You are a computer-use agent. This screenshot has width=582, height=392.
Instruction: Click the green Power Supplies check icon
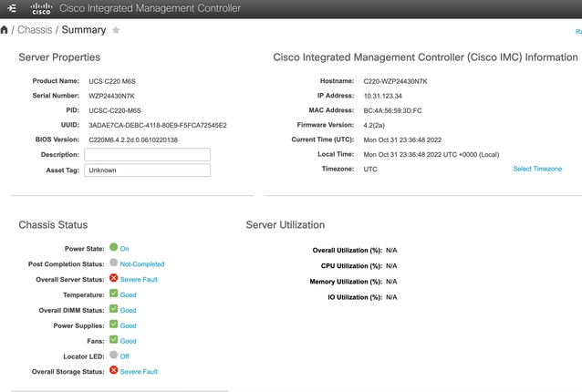[x=114, y=325]
